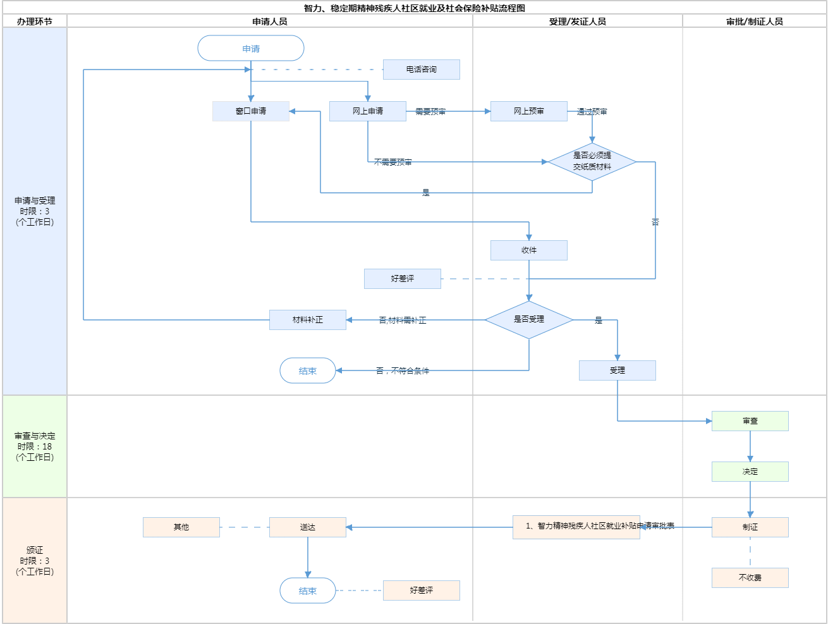Select the 受理/发证人员 column header

578,21
